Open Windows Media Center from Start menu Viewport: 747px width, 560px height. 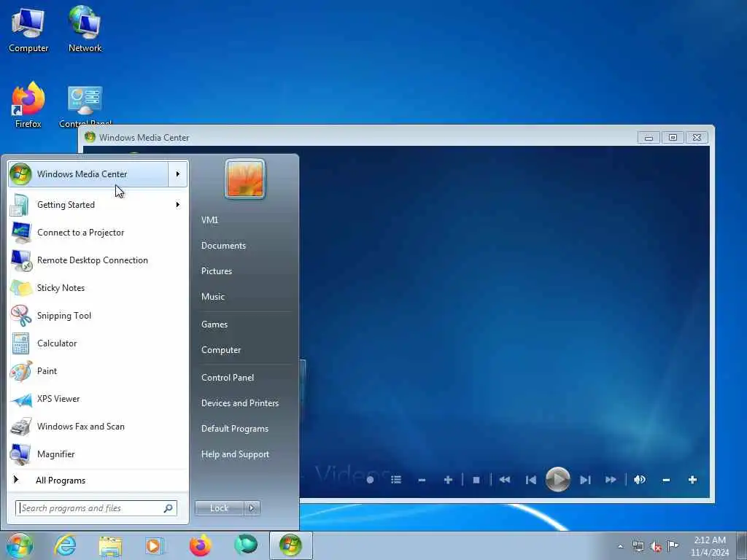(88, 174)
